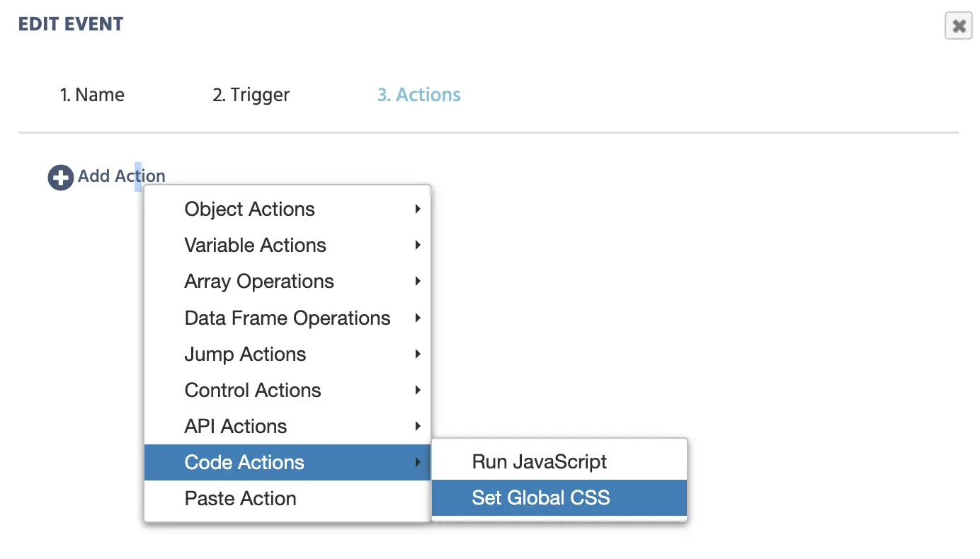Switch to the 1. Name step
Image resolution: width=980 pixels, height=559 pixels.
92,95
